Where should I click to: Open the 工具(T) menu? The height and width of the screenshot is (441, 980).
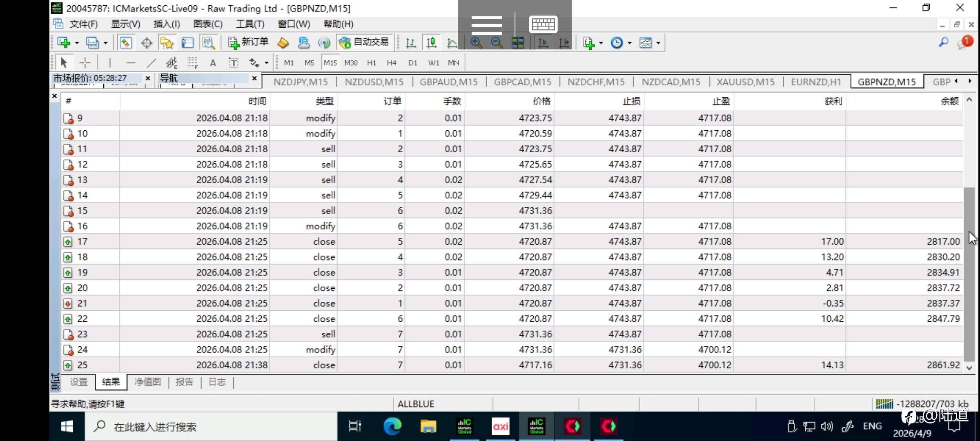click(250, 24)
